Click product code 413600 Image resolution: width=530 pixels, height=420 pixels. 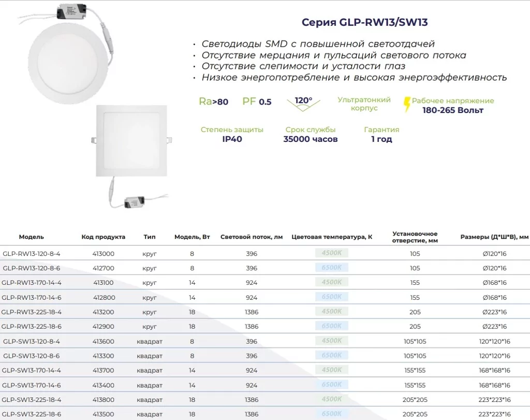click(104, 341)
